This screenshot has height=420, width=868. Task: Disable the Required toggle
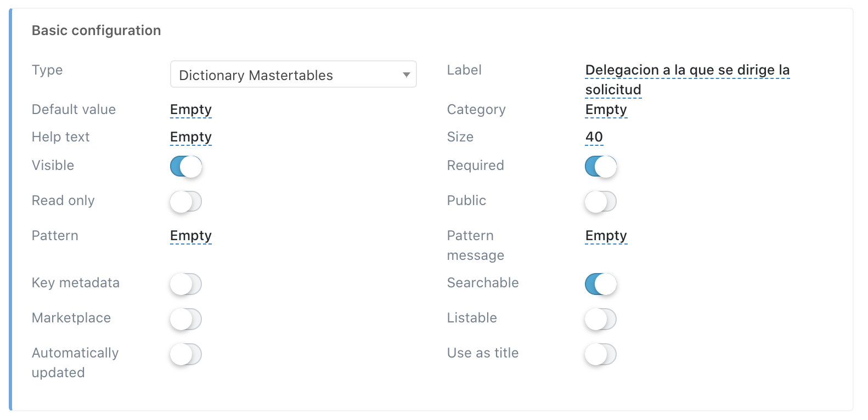[601, 166]
